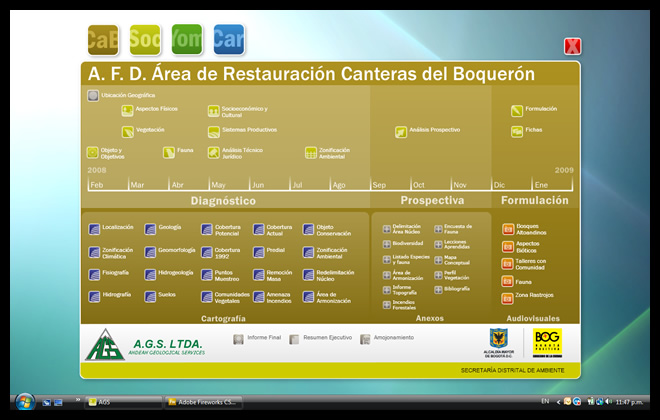Expand the Mapa Conceptual annex
Screen dimensions: 660x420
(438, 259)
